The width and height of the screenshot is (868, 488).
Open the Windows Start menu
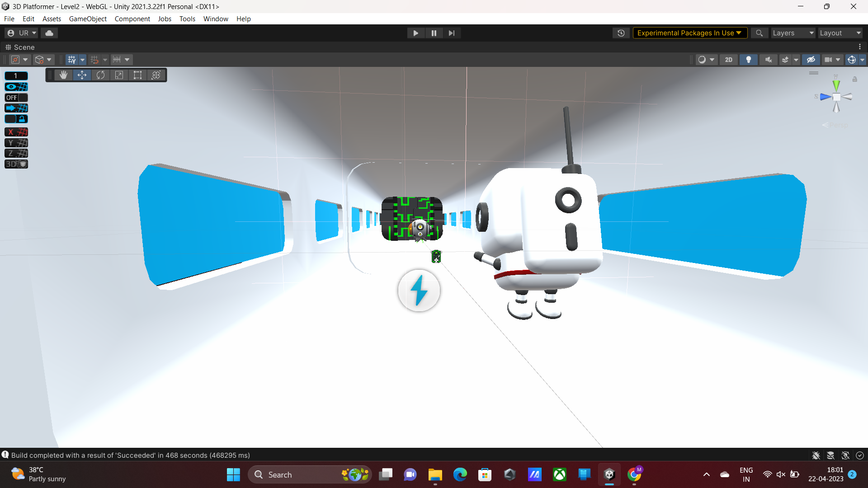(233, 474)
